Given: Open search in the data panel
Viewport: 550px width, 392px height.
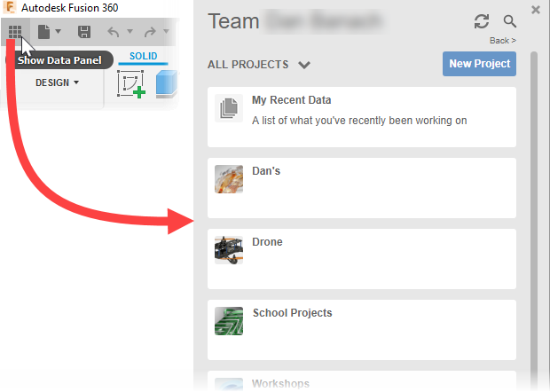Looking at the screenshot, I should click(x=510, y=21).
